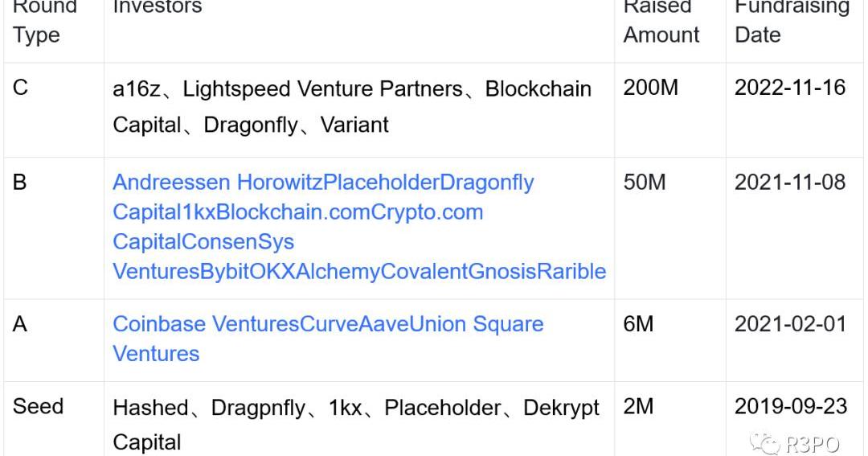The width and height of the screenshot is (868, 456).
Task: Select the 2022-11-16 date cell
Action: pos(790,88)
